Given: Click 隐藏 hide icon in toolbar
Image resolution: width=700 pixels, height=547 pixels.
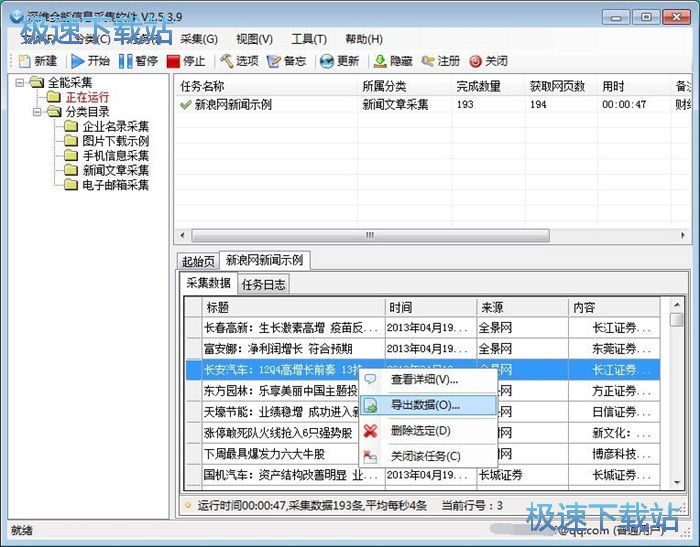Looking at the screenshot, I should click(x=380, y=61).
